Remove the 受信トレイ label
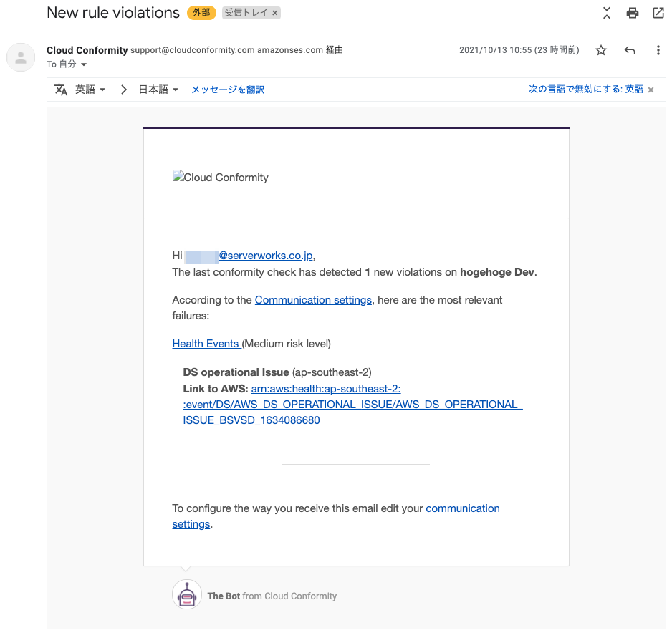The height and width of the screenshot is (638, 672). [274, 14]
